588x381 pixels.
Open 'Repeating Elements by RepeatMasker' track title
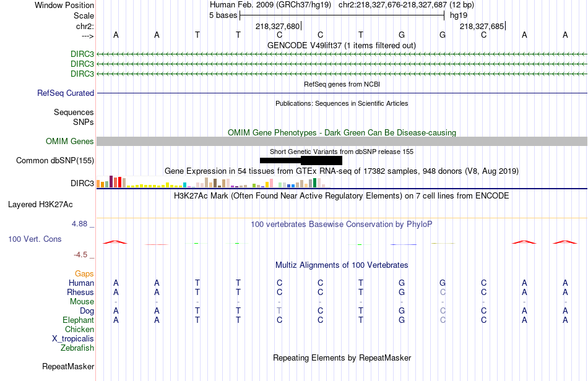pyautogui.click(x=342, y=357)
